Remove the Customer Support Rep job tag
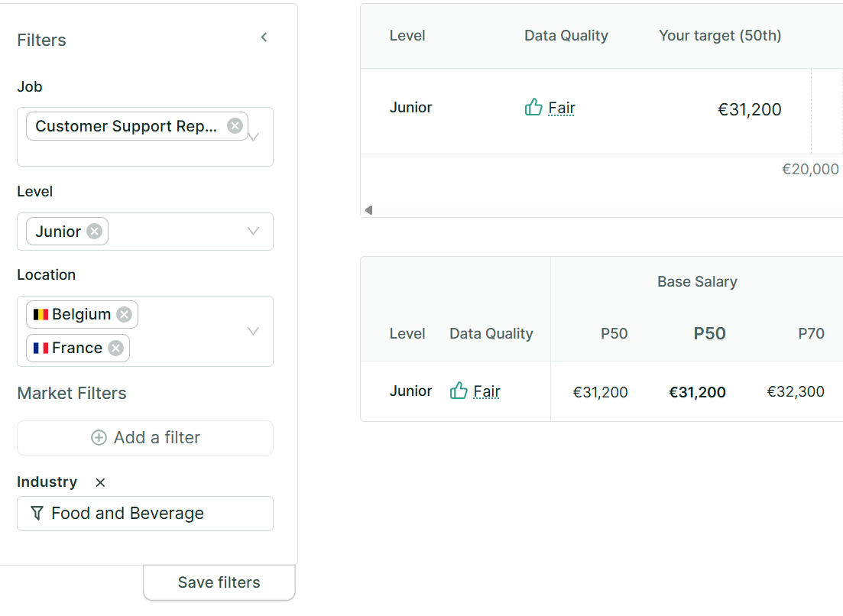The height and width of the screenshot is (616, 843). (235, 125)
